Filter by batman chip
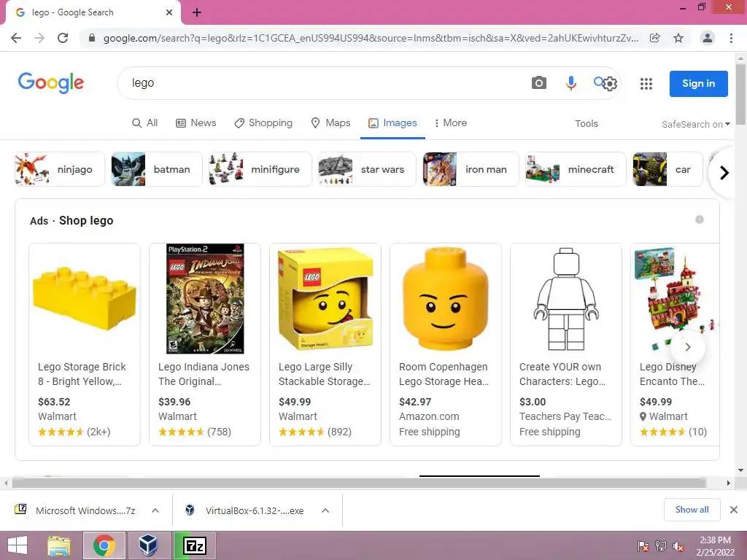The image size is (747, 560). pyautogui.click(x=157, y=169)
